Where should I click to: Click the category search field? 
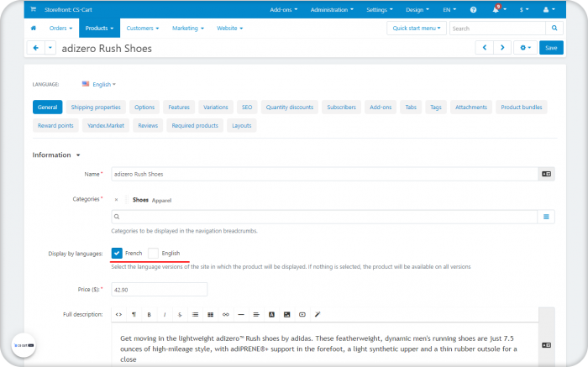324,217
